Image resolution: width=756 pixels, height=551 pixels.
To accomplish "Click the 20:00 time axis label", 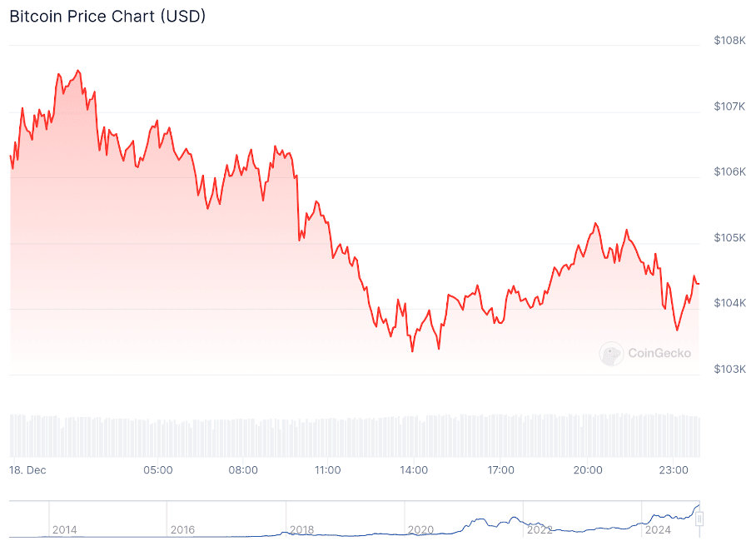I will (x=588, y=470).
